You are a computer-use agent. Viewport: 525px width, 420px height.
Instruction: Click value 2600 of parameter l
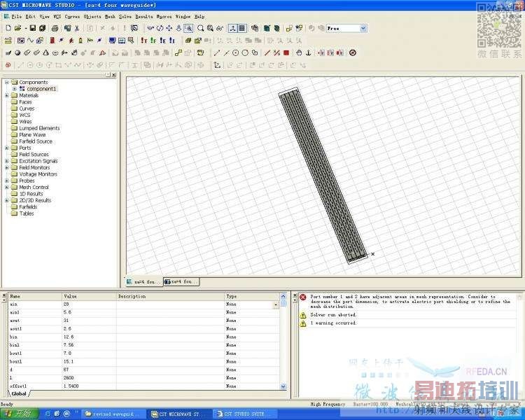(x=69, y=378)
